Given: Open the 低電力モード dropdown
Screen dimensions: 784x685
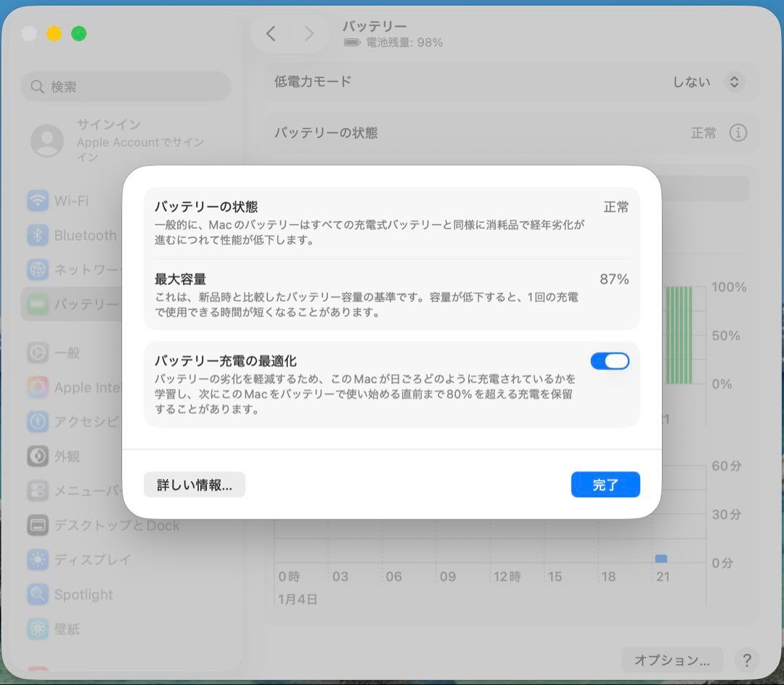Looking at the screenshot, I should 735,82.
